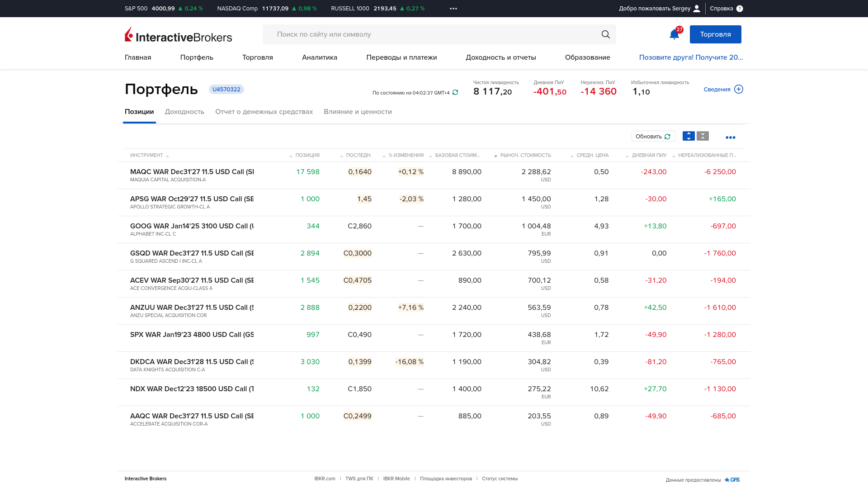Open the Статус системы footer link

pos(500,479)
